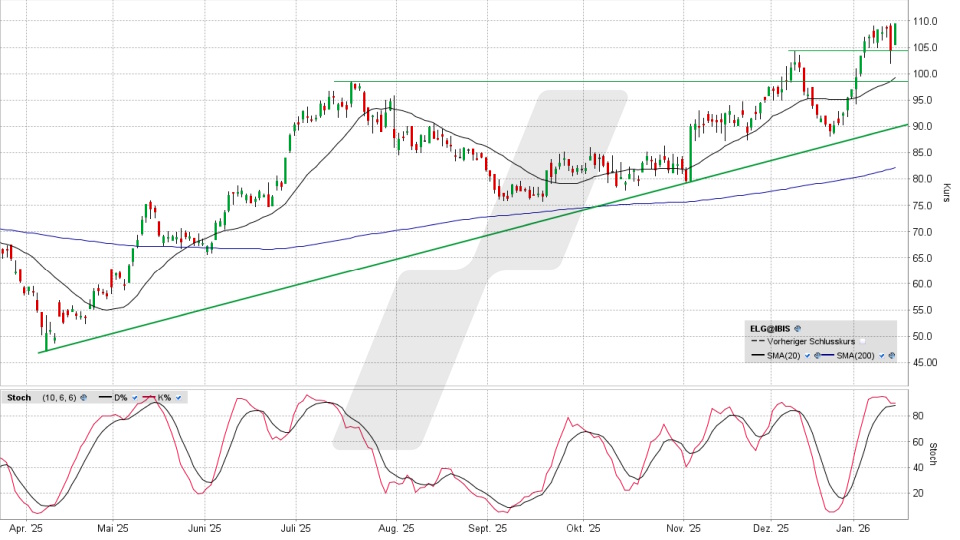The width and height of the screenshot is (960, 540).
Task: Uncheck the SMA(200) checkbox
Action: tap(882, 356)
